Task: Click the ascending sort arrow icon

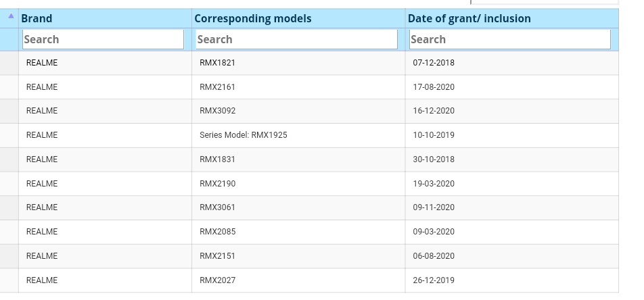Action: [11, 16]
